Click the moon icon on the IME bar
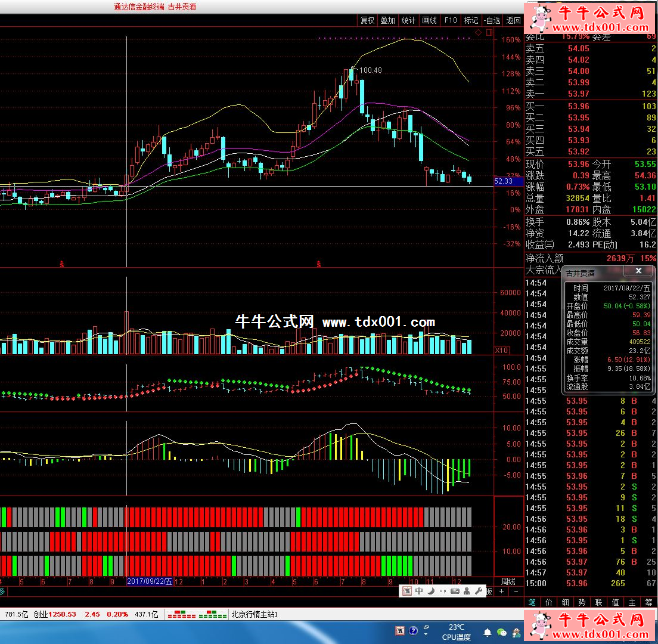 [431, 591]
